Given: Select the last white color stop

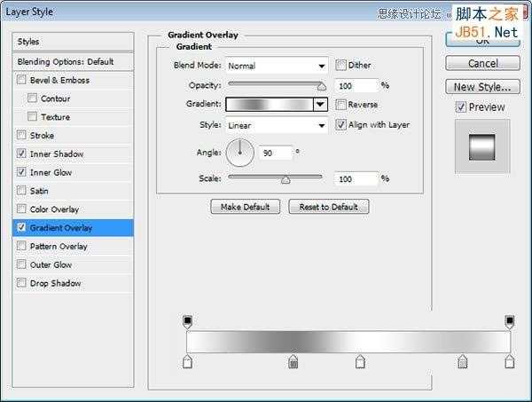Looking at the screenshot, I should (509, 361).
